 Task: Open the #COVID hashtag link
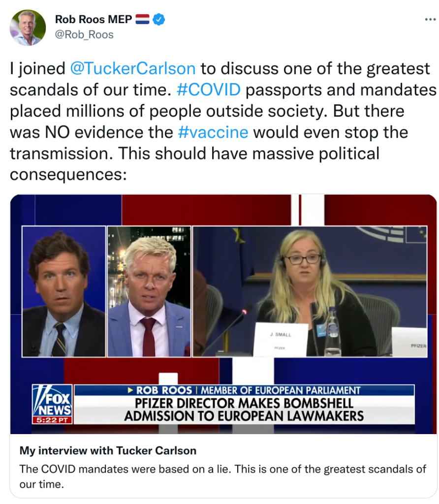pyautogui.click(x=209, y=90)
